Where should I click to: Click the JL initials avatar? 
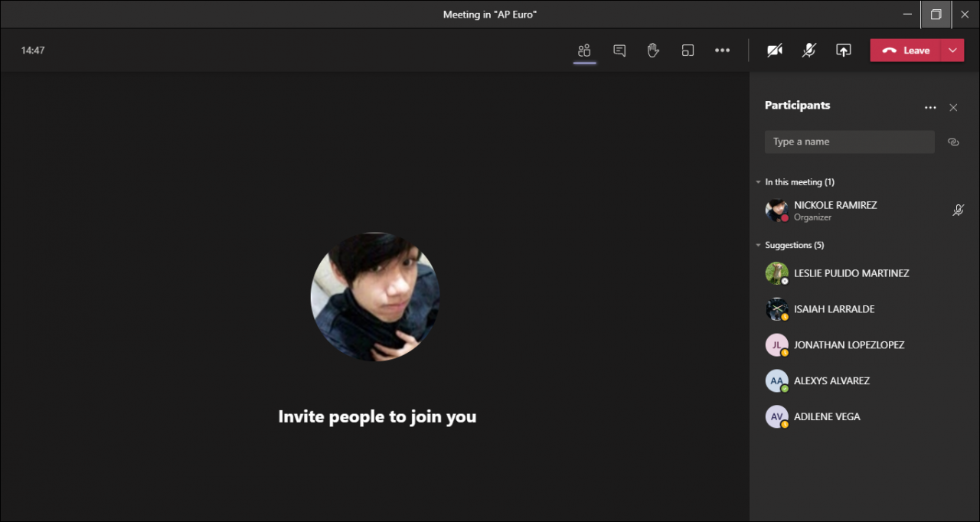coord(776,345)
